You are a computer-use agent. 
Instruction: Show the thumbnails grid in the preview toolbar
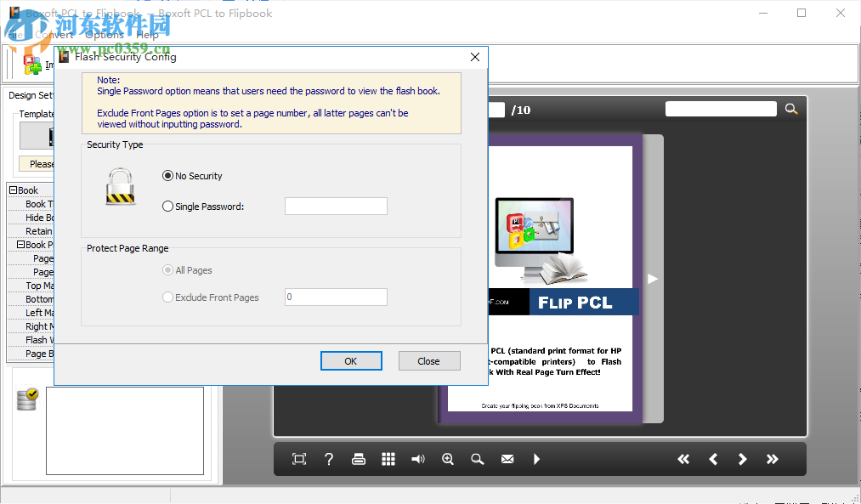[388, 459]
